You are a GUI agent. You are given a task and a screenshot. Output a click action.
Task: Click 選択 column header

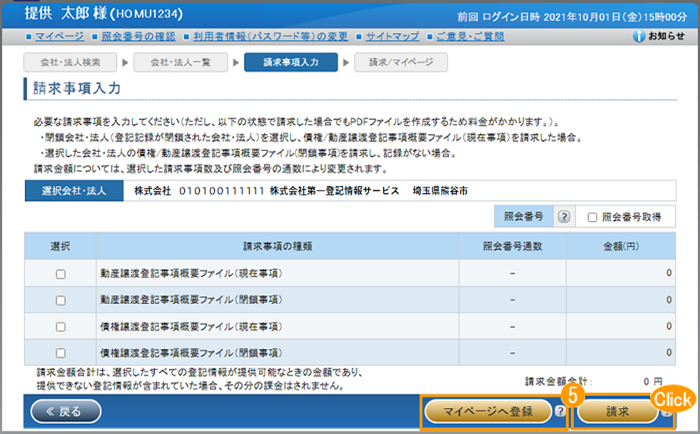click(60, 246)
